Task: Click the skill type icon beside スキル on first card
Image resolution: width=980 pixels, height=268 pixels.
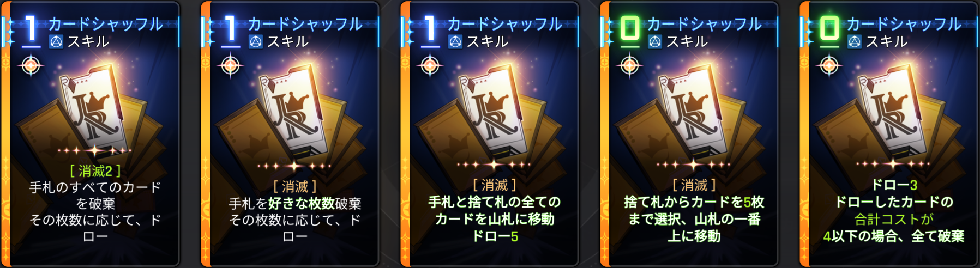Action: click(x=56, y=41)
